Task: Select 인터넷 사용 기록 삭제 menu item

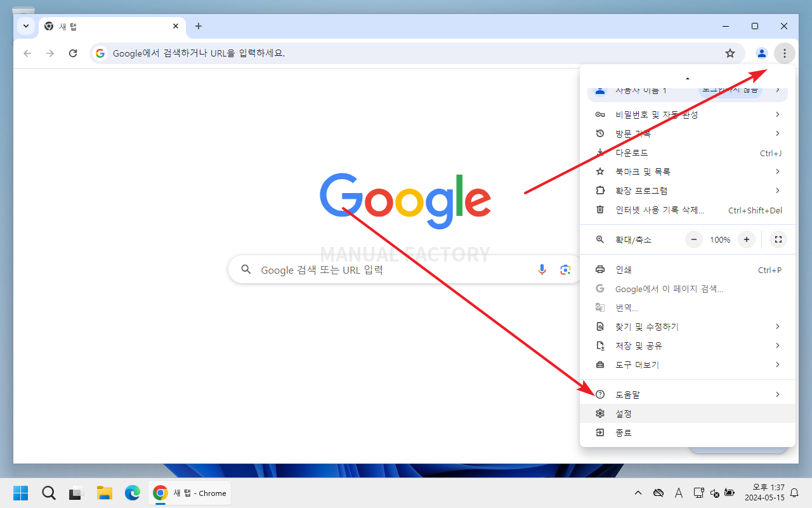Action: coord(687,210)
